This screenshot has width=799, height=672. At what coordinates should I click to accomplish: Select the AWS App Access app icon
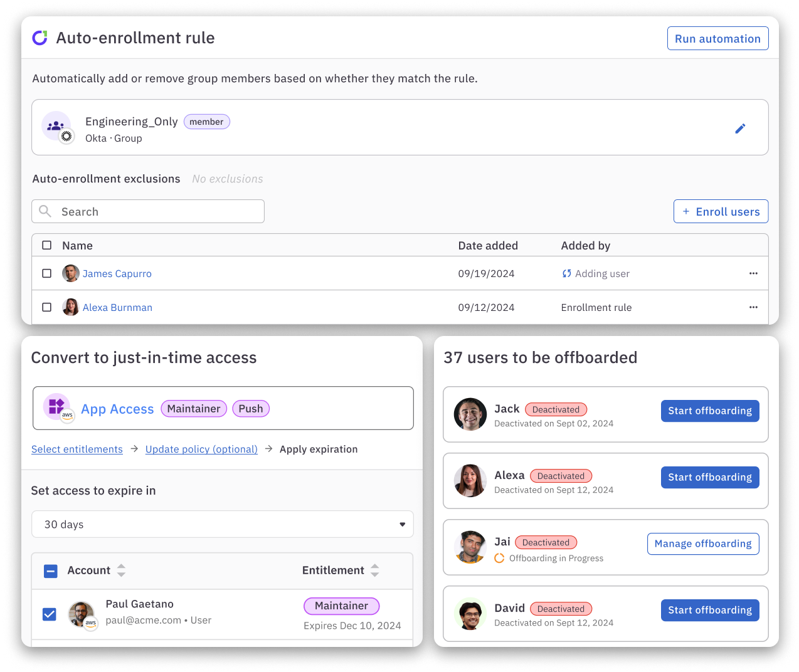point(56,406)
